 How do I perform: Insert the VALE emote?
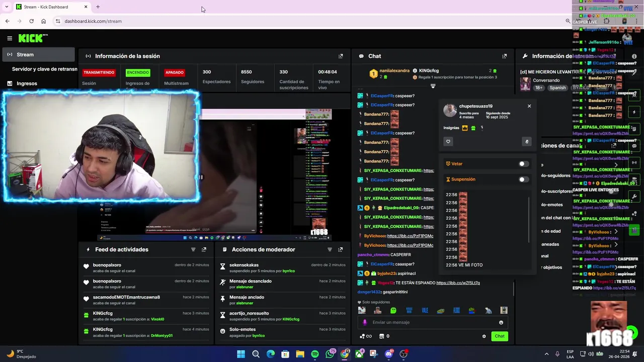(425, 311)
